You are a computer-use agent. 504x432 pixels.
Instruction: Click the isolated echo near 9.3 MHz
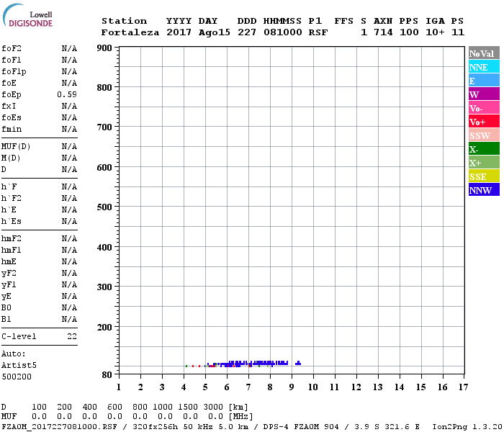[298, 363]
